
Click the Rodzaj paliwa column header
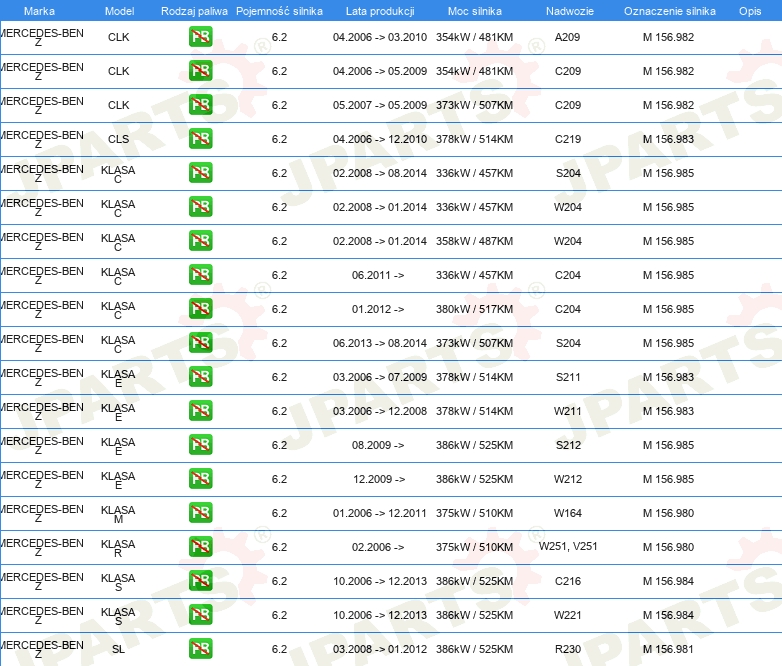point(194,11)
